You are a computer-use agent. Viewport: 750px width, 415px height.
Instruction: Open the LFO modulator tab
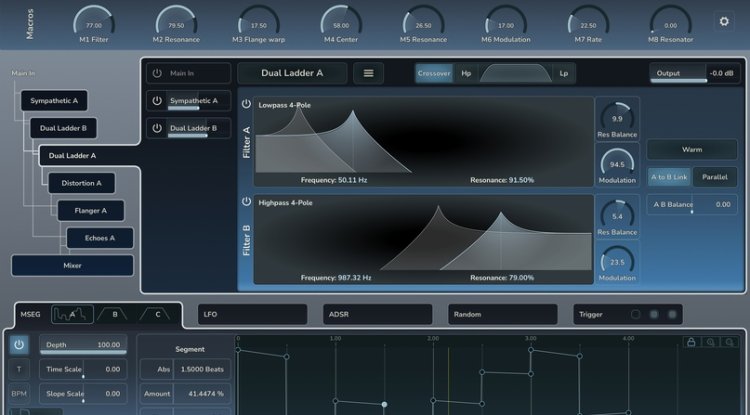click(252, 314)
